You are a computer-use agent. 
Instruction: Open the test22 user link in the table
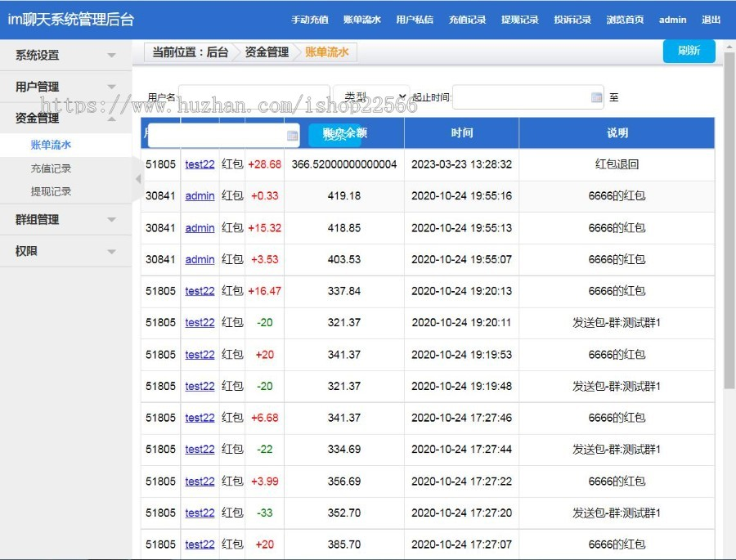(x=200, y=164)
